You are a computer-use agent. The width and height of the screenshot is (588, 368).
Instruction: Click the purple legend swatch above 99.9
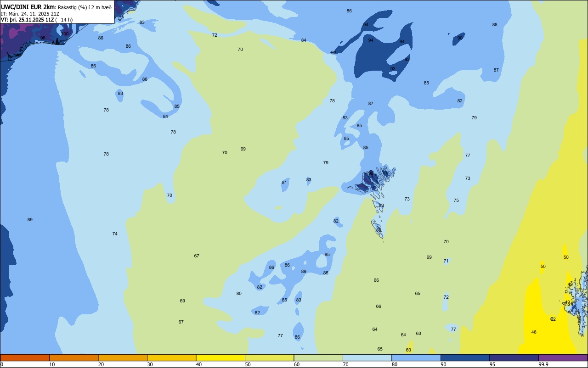(563, 357)
